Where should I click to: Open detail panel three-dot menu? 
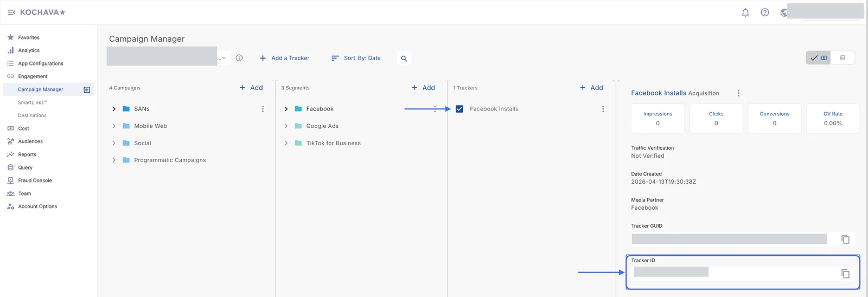pos(738,93)
